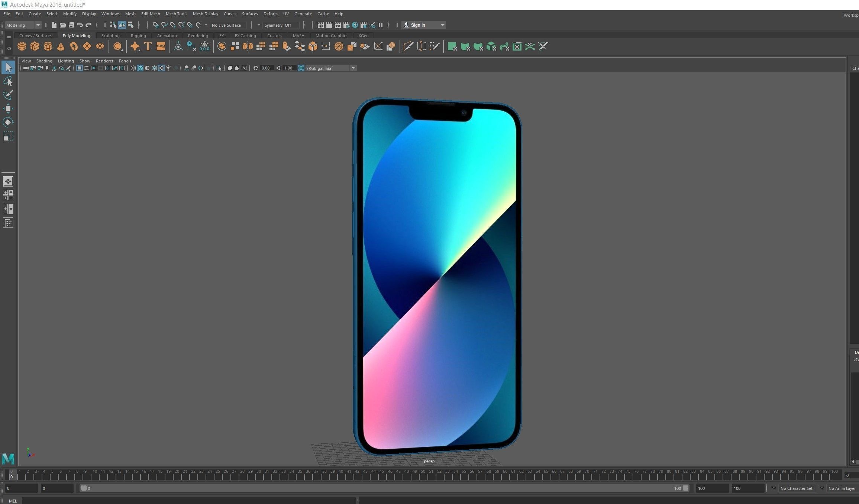Toggle color management ON button
Viewport: 859px width, 504px height.
tap(301, 68)
